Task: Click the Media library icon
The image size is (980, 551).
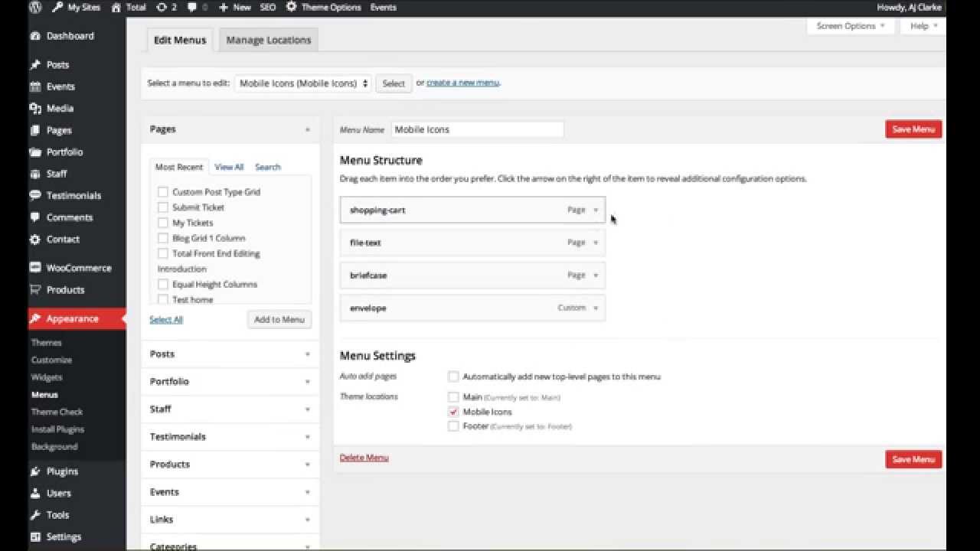Action: click(35, 109)
